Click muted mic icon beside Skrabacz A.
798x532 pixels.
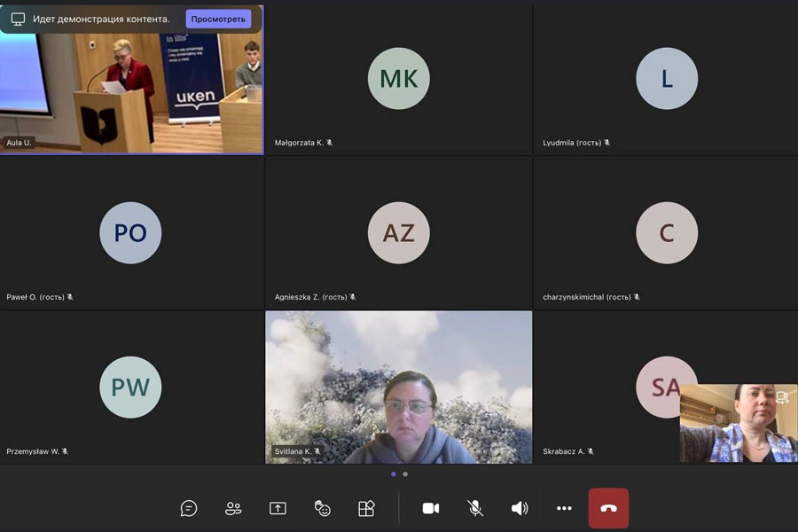pos(591,451)
